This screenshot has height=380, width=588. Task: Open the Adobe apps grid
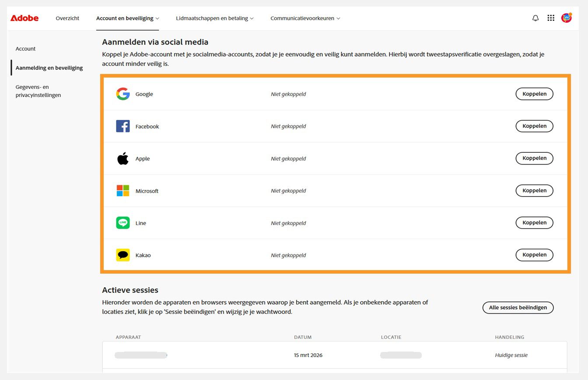tap(551, 18)
